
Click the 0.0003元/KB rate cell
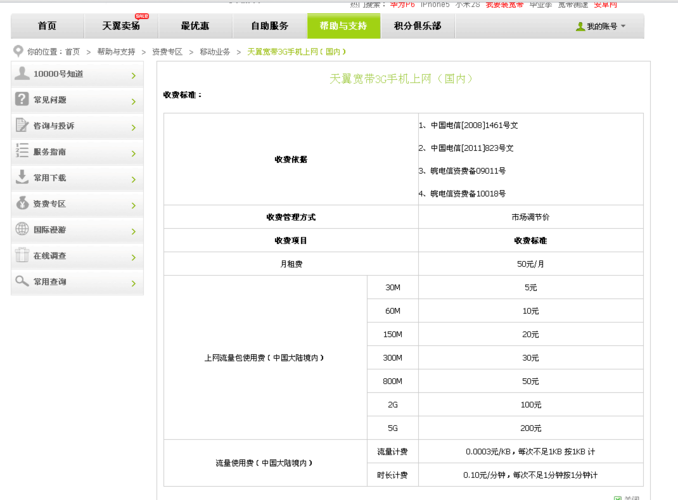pos(531,452)
